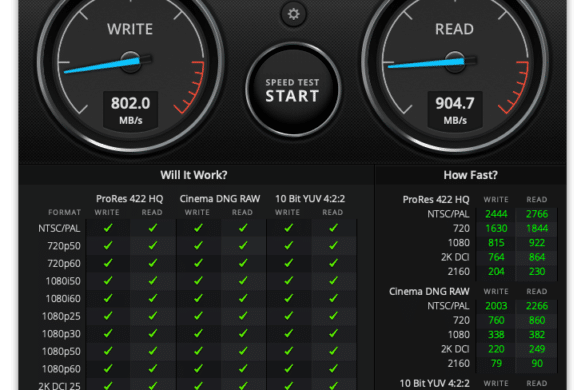585x390 pixels.
Task: Click the Cinema DNG RAW heading in How Fast
Action: 429,291
